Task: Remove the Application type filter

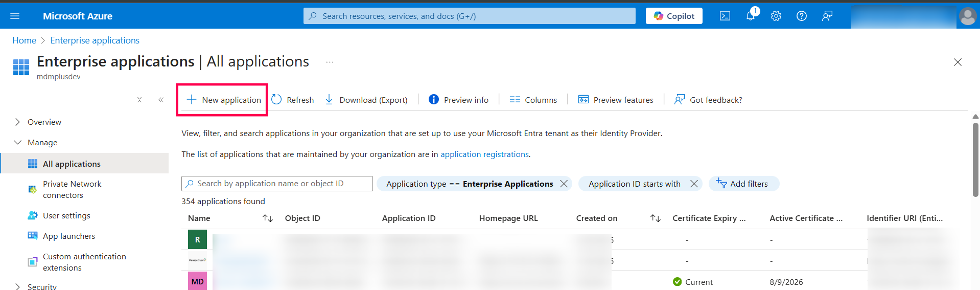Action: 564,184
